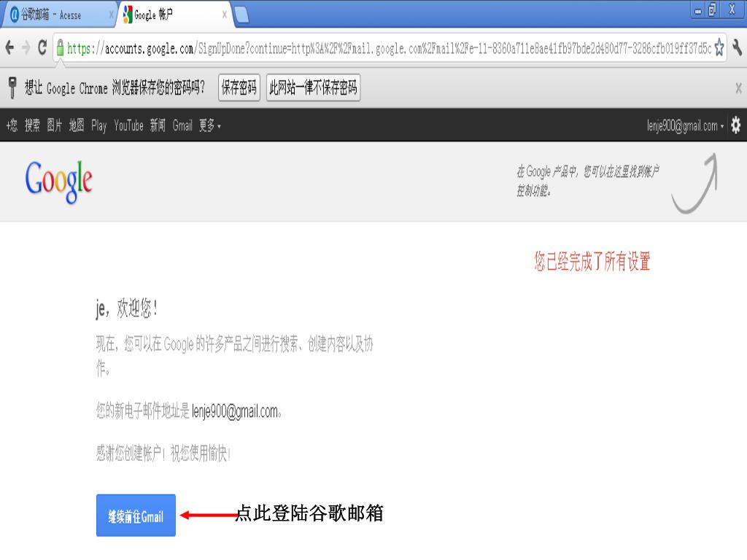Viewport: 747px width, 560px height.
Task: Open the +您 link in Google bar
Action: (x=12, y=125)
